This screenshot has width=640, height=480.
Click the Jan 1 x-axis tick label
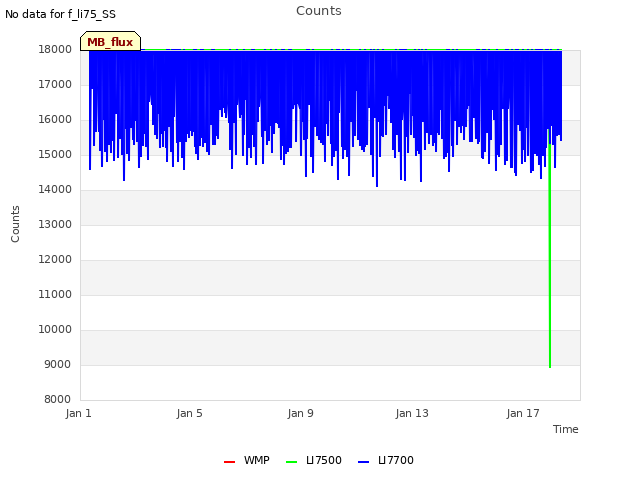78,413
